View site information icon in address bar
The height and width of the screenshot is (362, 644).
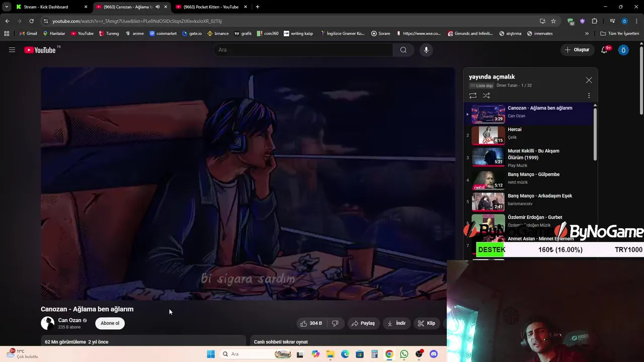tap(46, 21)
